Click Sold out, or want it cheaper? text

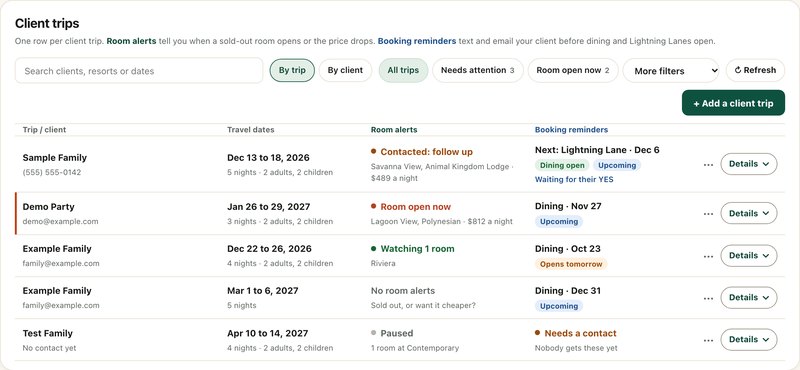coord(423,306)
